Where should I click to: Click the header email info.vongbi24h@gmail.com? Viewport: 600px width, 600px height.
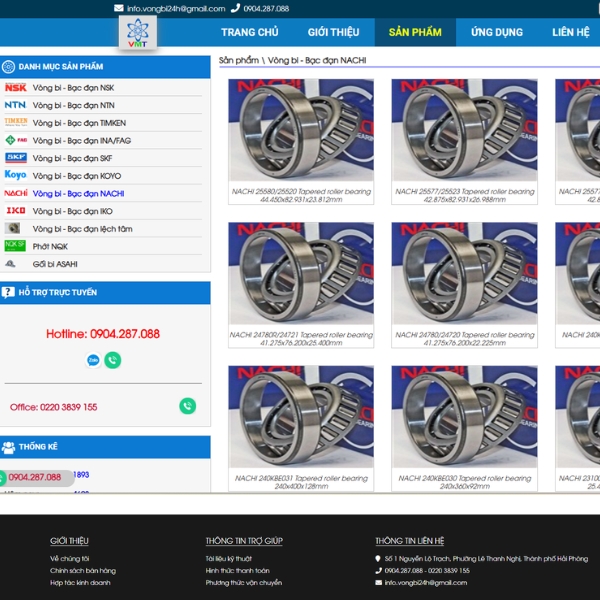point(176,8)
